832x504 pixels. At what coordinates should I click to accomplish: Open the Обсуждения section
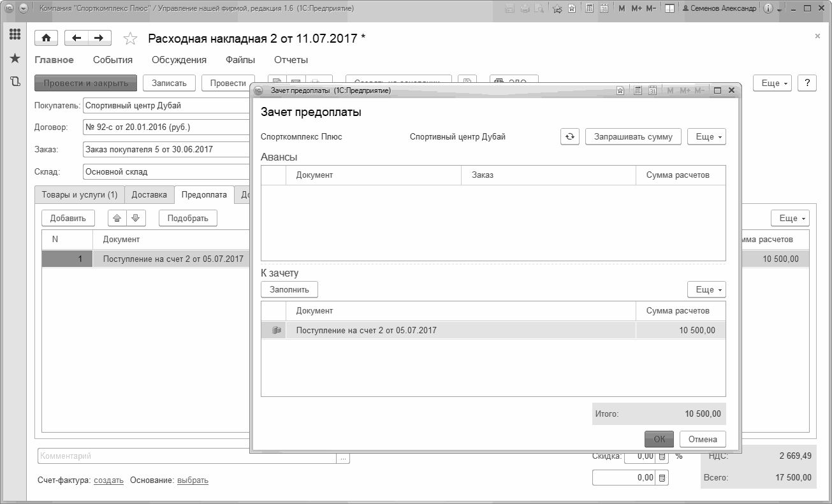[x=179, y=60]
